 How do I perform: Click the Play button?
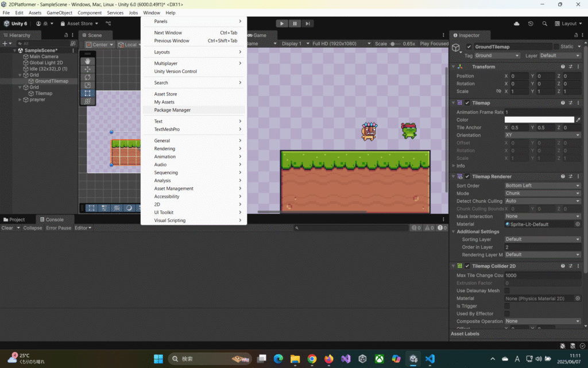pyautogui.click(x=281, y=23)
